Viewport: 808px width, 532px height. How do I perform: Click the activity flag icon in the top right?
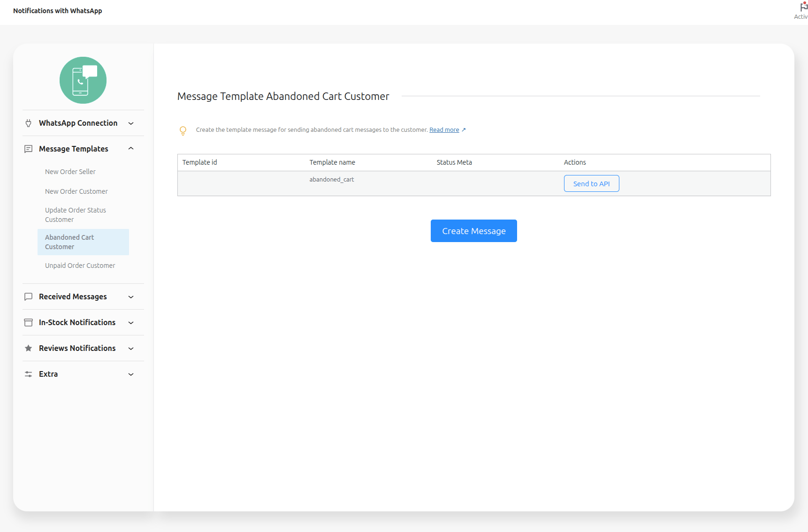click(x=803, y=8)
